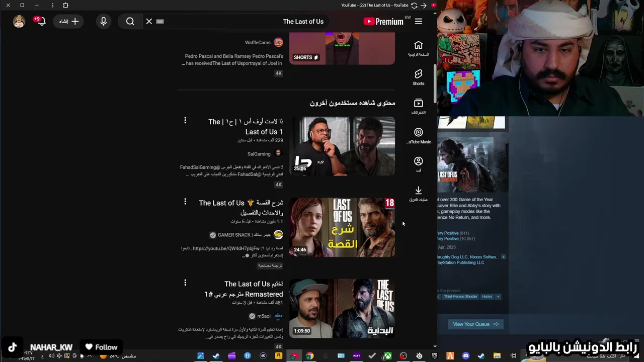
Task: Open title 'The Last of Us شرح القصة'
Action: pyautogui.click(x=241, y=208)
